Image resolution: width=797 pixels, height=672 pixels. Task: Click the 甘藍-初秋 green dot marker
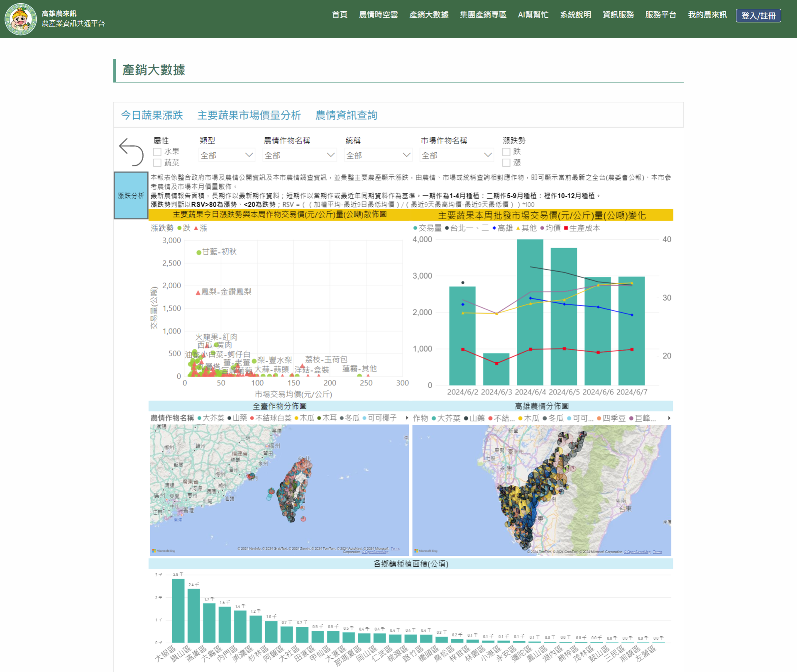(199, 252)
